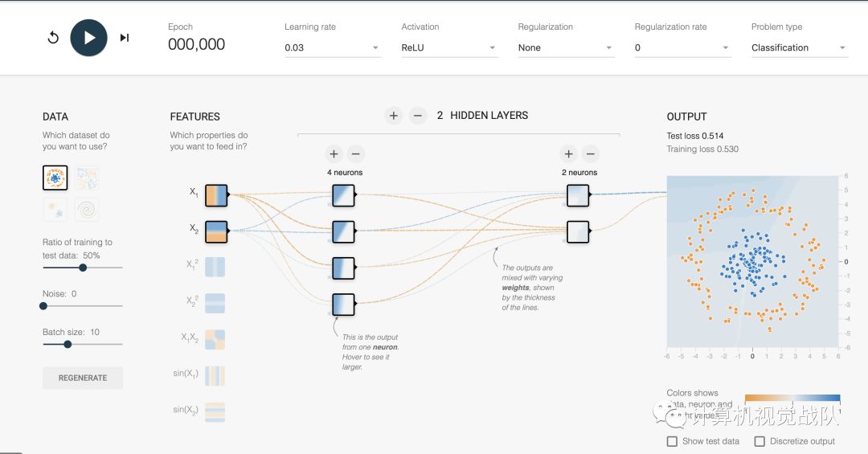Viewport: 868px width, 454px height.
Task: Remove a neuron from the 2-neuron layer
Action: [x=590, y=153]
